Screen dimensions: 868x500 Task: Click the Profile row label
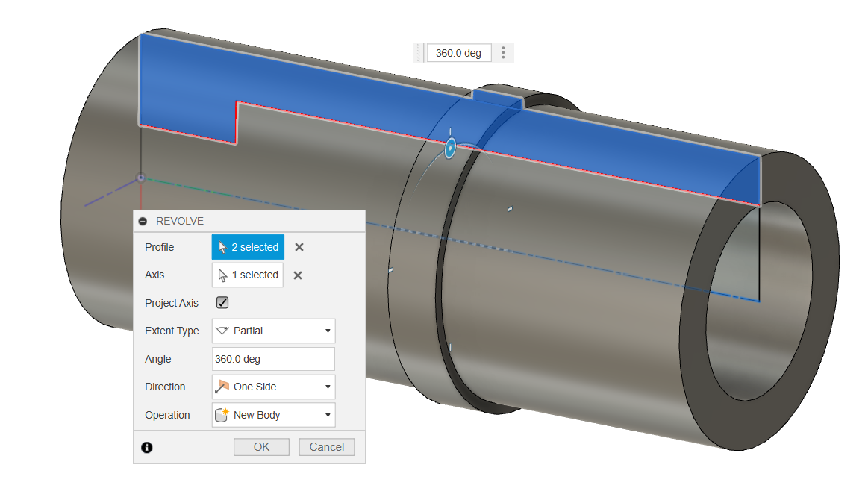coord(158,246)
